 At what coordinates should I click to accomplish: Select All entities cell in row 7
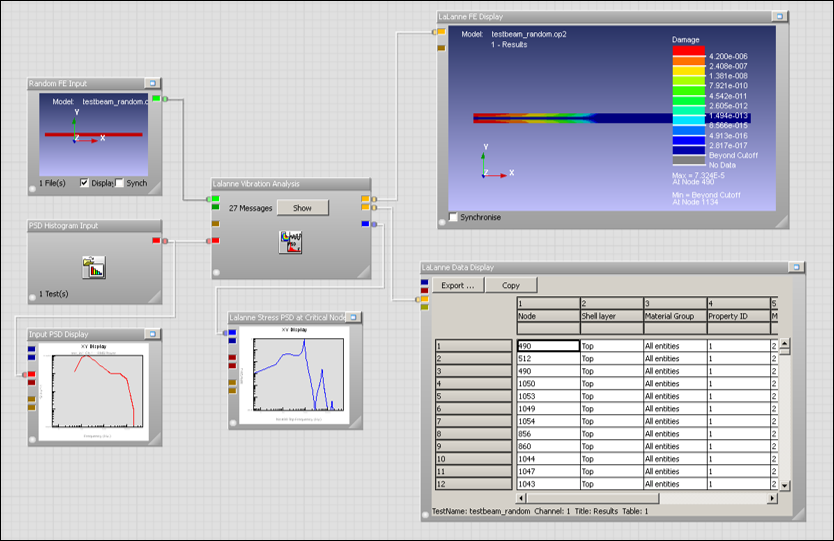pyautogui.click(x=674, y=421)
